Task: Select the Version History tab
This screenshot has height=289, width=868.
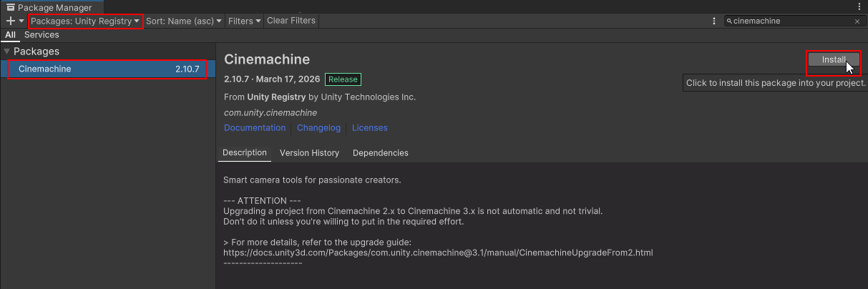Action: (309, 153)
